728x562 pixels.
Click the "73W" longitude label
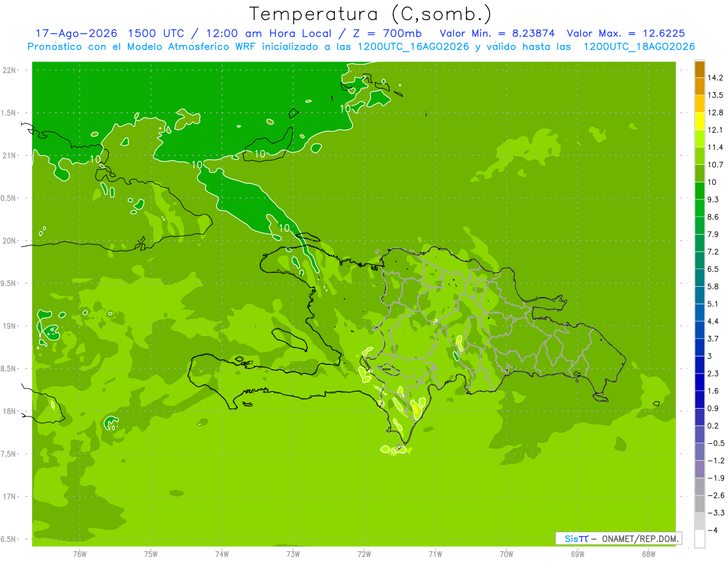tap(293, 554)
